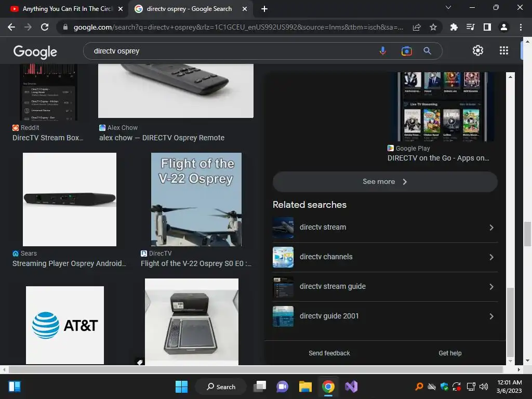Open Chrome three-dot menu
The width and height of the screenshot is (532, 399).
point(521,27)
